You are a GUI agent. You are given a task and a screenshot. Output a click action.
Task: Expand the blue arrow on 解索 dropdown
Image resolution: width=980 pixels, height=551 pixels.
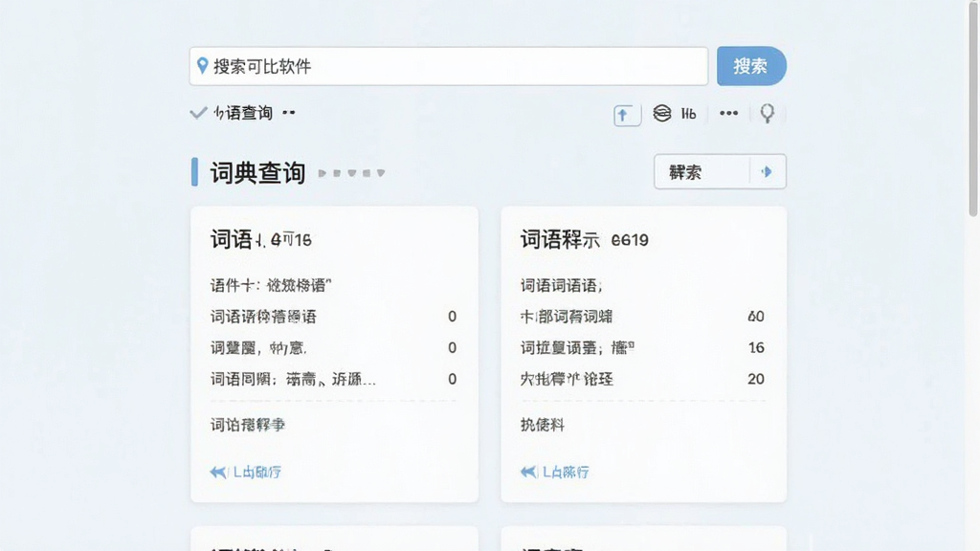767,172
